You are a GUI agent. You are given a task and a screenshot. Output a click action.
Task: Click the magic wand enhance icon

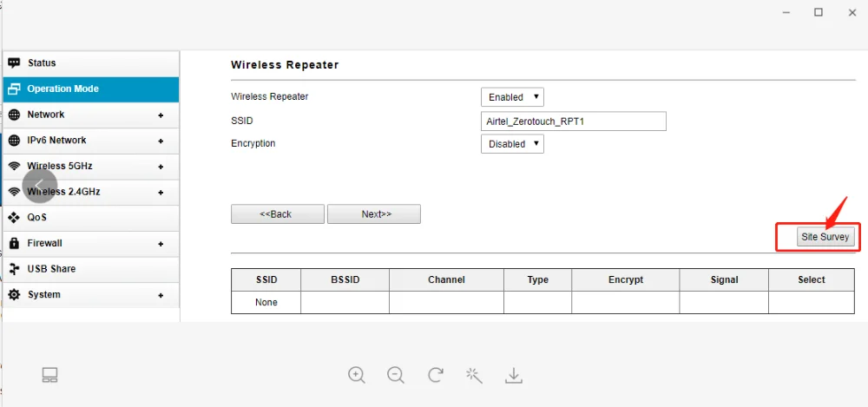coord(474,375)
